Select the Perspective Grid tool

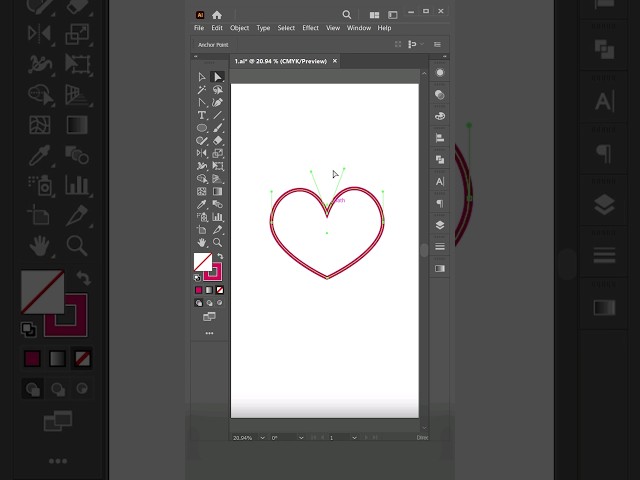point(218,178)
